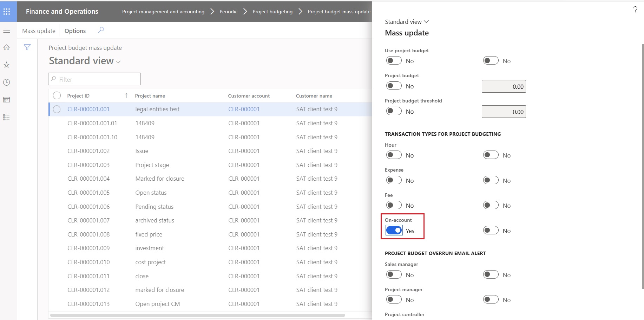Click the grid horizontal scrollbar
This screenshot has width=644, height=320.
click(197, 315)
